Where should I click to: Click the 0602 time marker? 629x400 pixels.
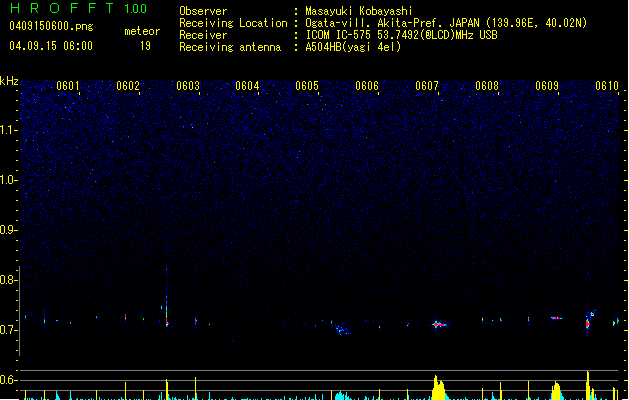[x=128, y=86]
